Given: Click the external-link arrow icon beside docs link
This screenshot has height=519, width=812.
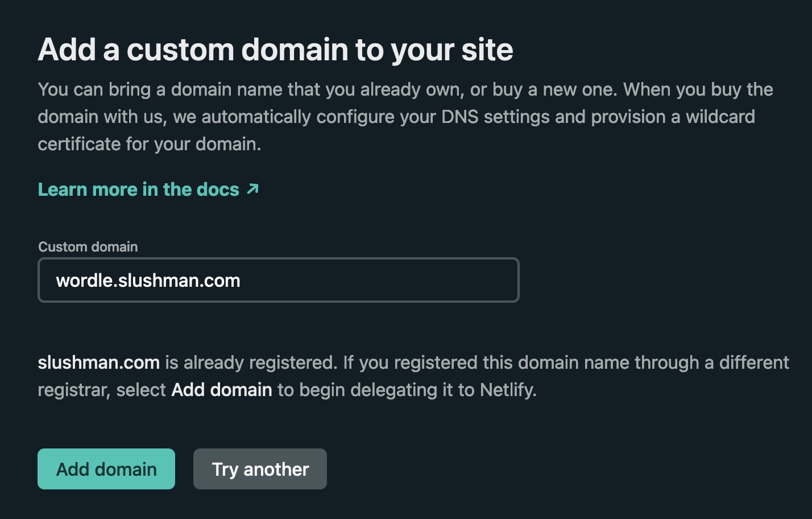Looking at the screenshot, I should 253,189.
